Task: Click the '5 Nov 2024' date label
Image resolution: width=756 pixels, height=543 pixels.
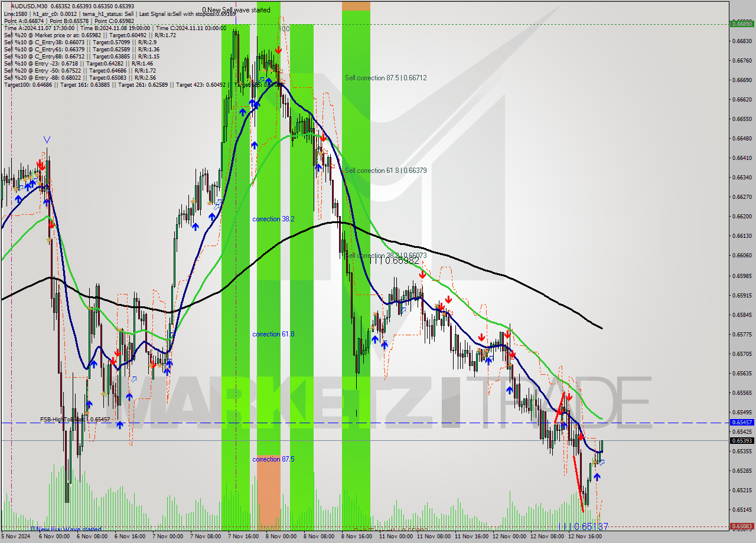Action: click(15, 537)
